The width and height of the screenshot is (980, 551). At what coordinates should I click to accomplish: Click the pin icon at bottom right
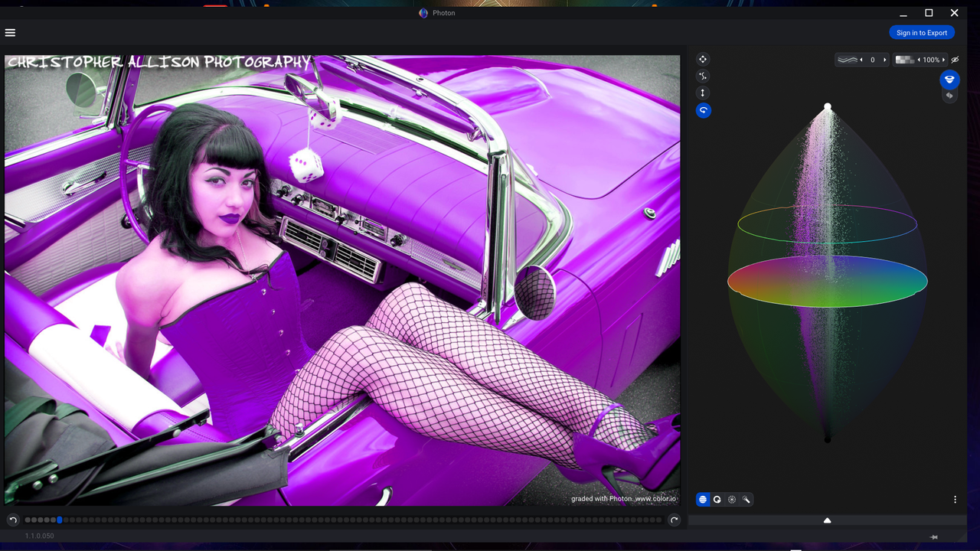(933, 537)
